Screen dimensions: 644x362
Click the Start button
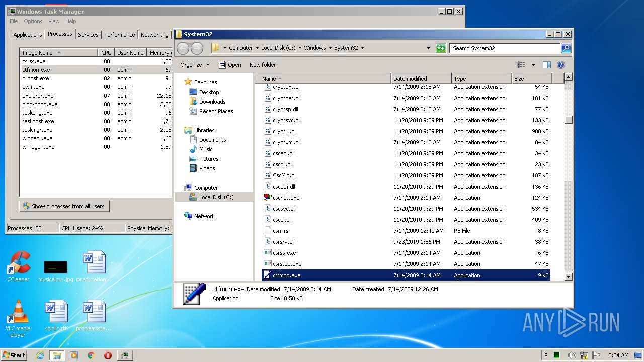point(14,355)
